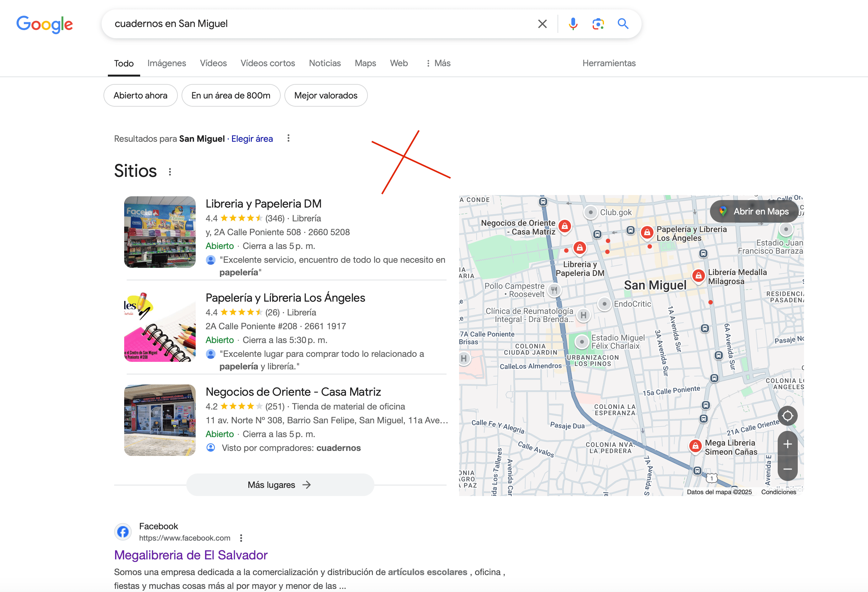Select the Papelería y Líbreria Los Ángeles pin

tap(647, 232)
